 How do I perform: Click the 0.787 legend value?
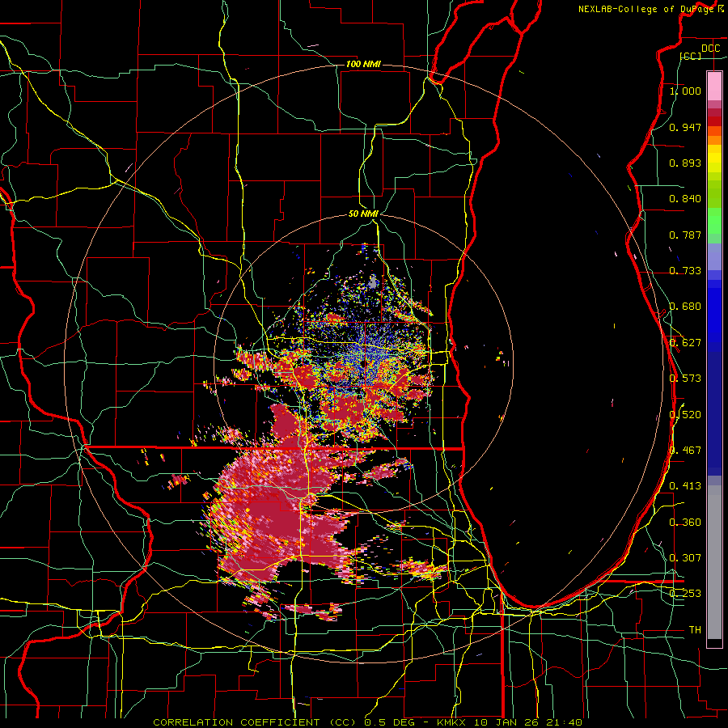[x=685, y=235]
